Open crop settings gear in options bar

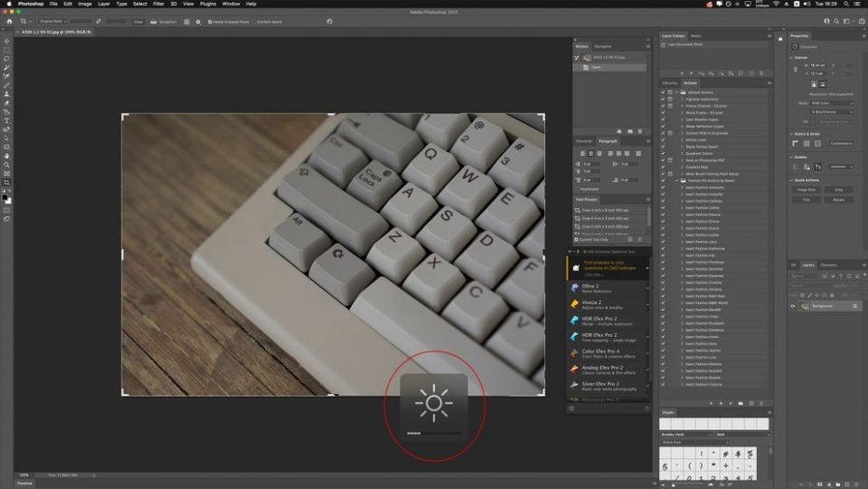pyautogui.click(x=198, y=21)
